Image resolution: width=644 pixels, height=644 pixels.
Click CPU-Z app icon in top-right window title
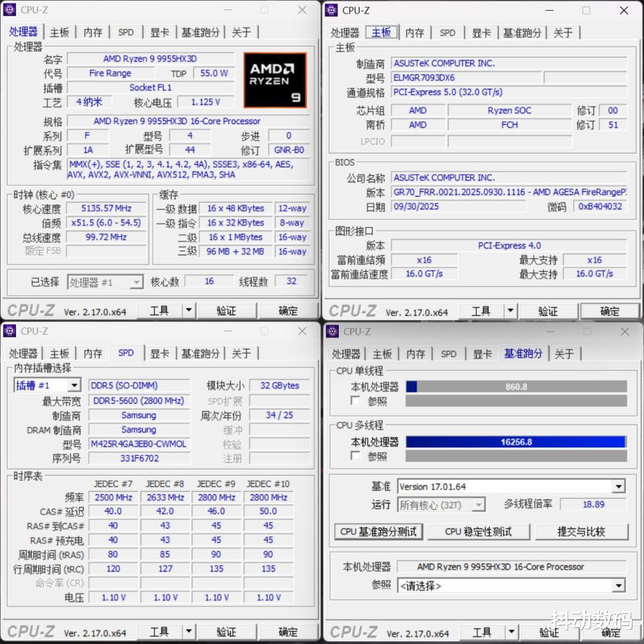(x=331, y=10)
